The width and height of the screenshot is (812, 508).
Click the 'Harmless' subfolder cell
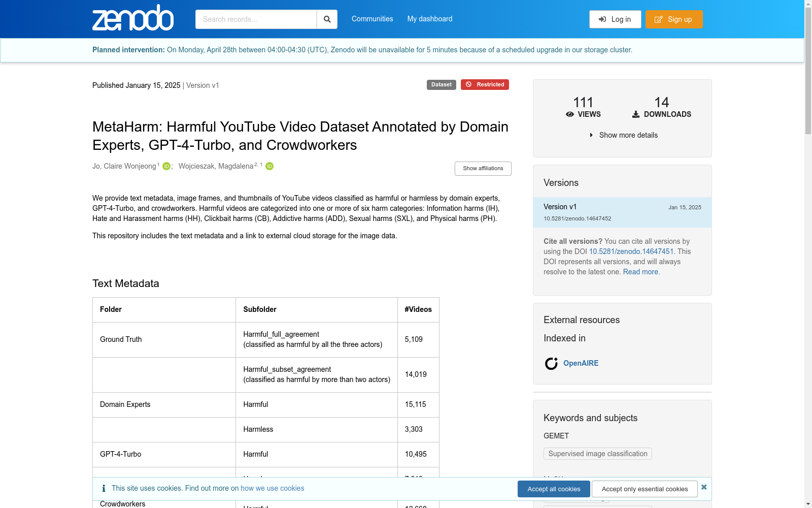[x=317, y=430]
